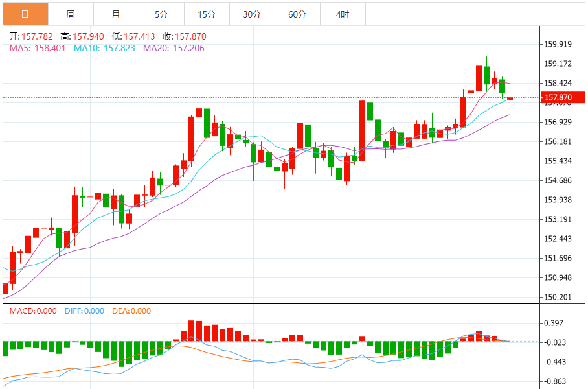Image resolution: width=588 pixels, height=389 pixels.
Task: Click the MA20 indicator label
Action: [173, 48]
